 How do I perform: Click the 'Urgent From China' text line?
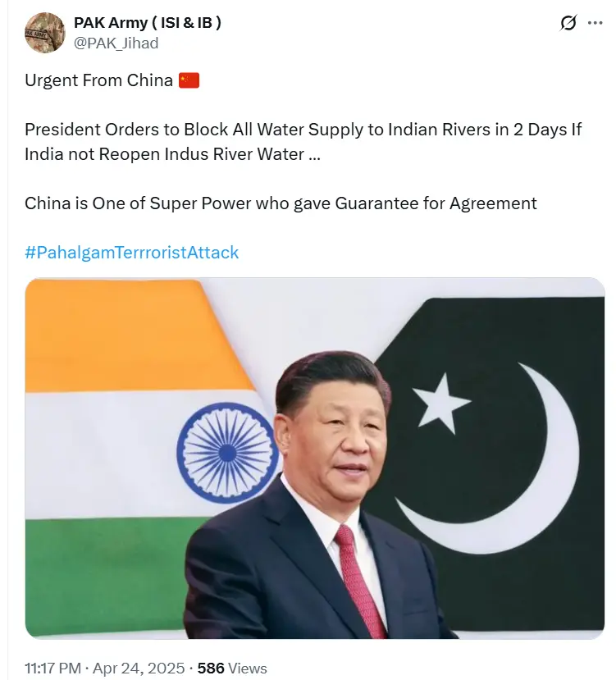(x=99, y=80)
